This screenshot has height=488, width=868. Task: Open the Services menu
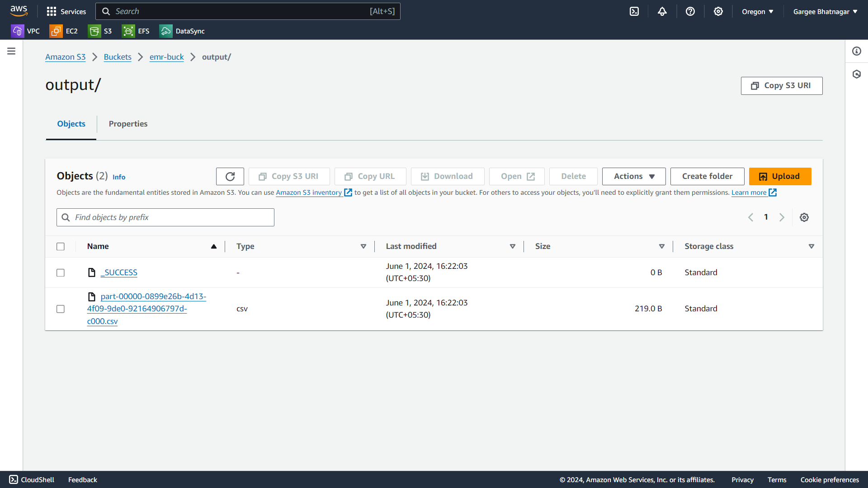(x=66, y=12)
